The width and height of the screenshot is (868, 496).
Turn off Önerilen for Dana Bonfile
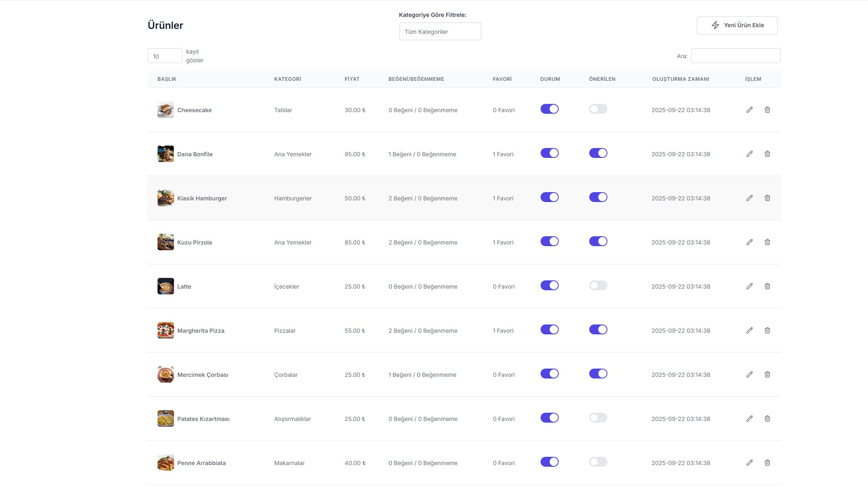[x=598, y=153]
